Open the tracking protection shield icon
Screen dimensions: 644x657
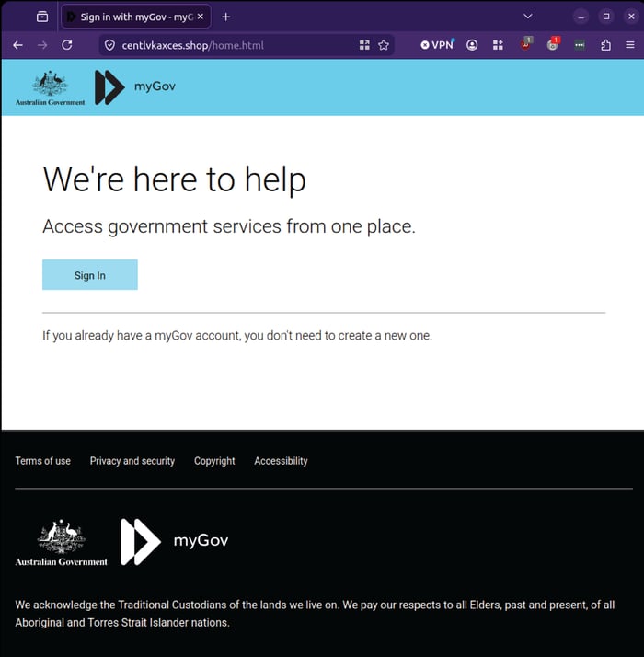coord(109,45)
